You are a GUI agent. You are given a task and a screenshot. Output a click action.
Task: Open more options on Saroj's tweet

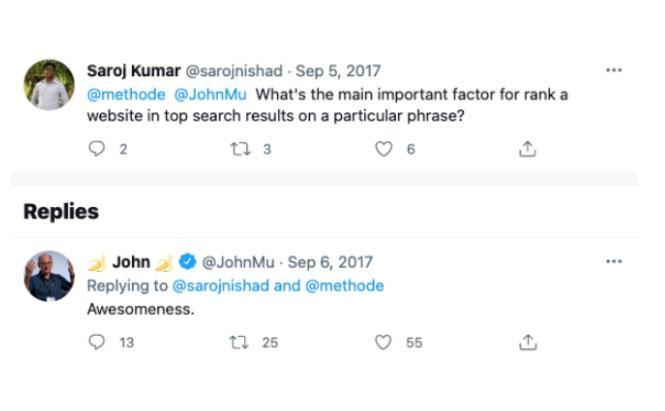(x=614, y=71)
